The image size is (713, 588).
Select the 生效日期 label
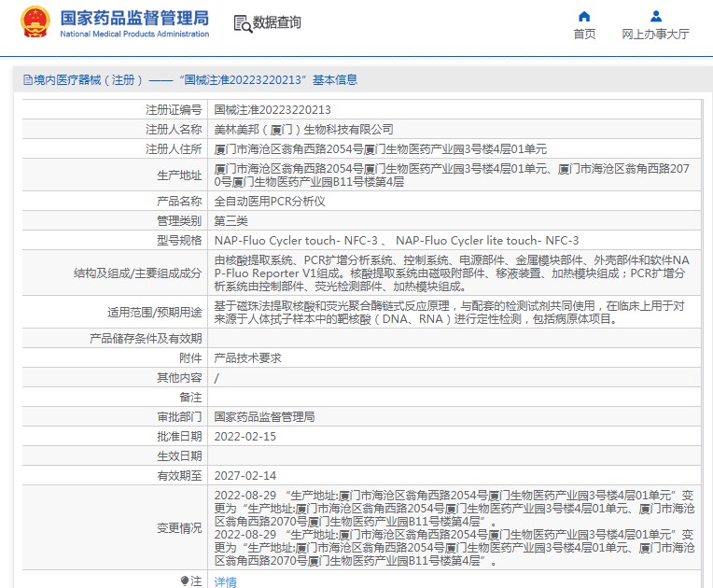click(179, 455)
